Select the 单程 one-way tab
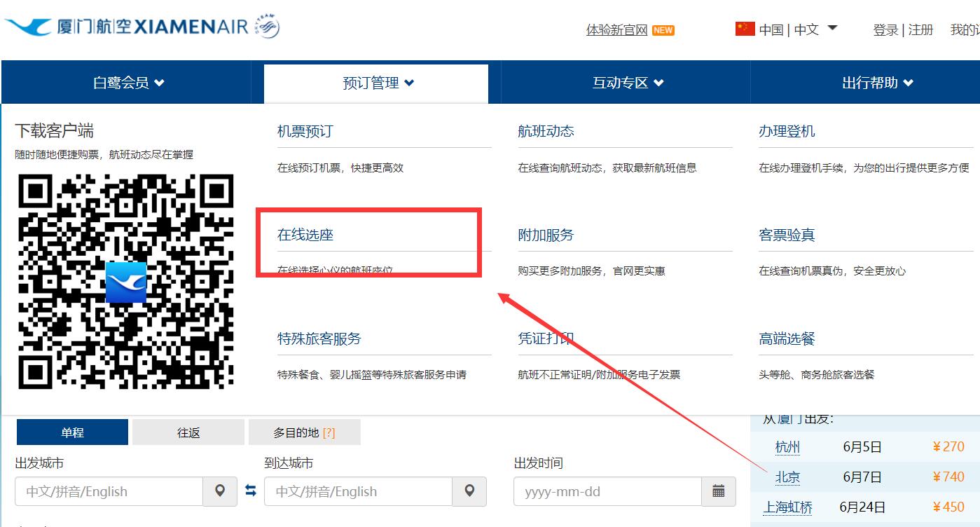The image size is (980, 527). [x=72, y=432]
